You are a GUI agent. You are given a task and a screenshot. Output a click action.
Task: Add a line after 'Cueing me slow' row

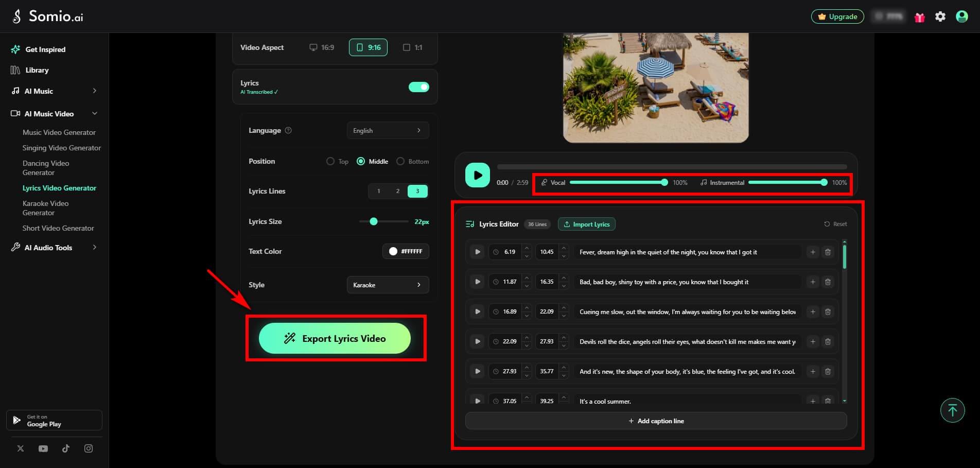[x=813, y=311]
